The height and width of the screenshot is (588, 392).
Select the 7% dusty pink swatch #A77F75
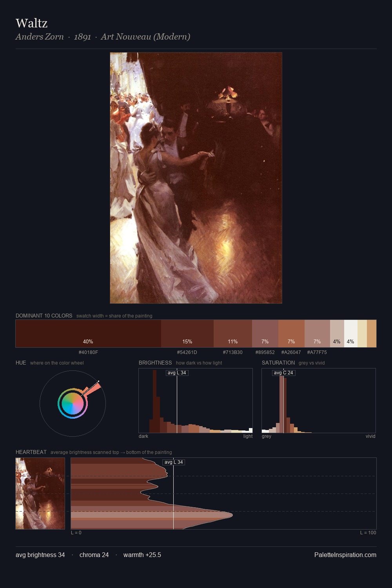[317, 334]
